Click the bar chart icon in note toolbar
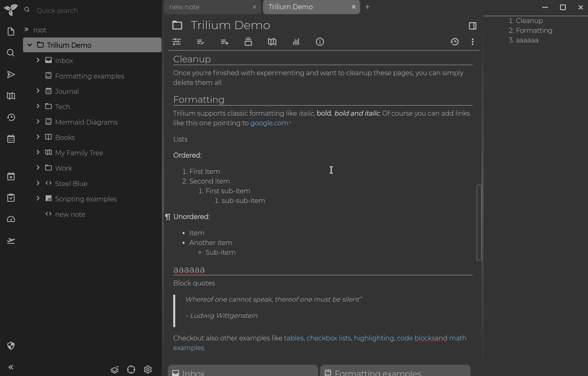The width and height of the screenshot is (588, 376). pyautogui.click(x=296, y=42)
